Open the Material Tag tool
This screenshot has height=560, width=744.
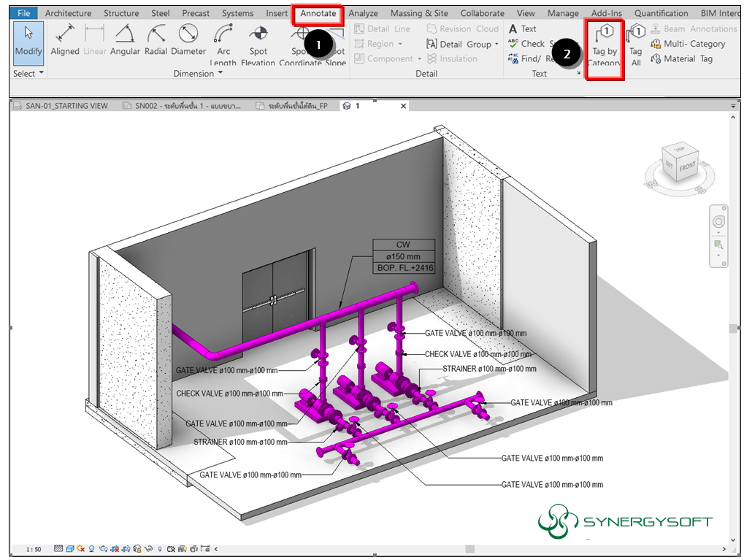[681, 59]
